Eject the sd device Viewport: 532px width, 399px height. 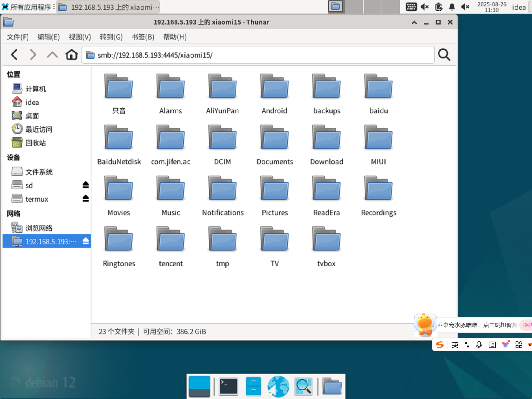click(x=86, y=185)
